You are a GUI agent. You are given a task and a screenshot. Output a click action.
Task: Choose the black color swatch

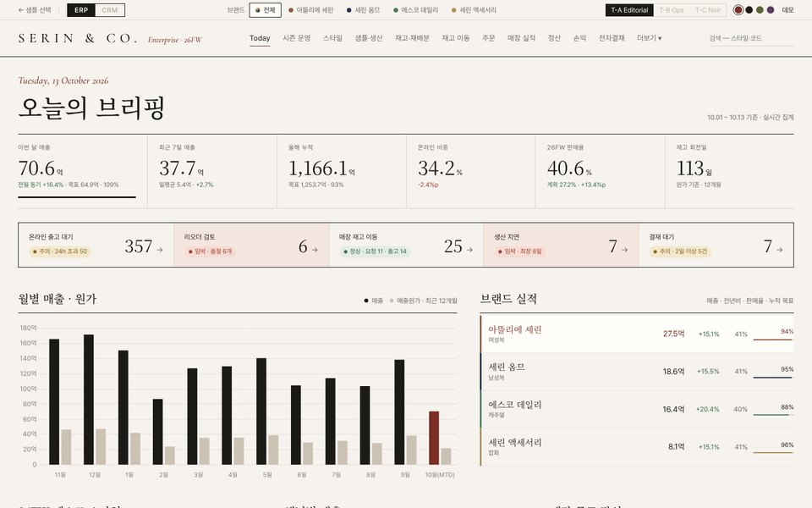[x=749, y=10]
